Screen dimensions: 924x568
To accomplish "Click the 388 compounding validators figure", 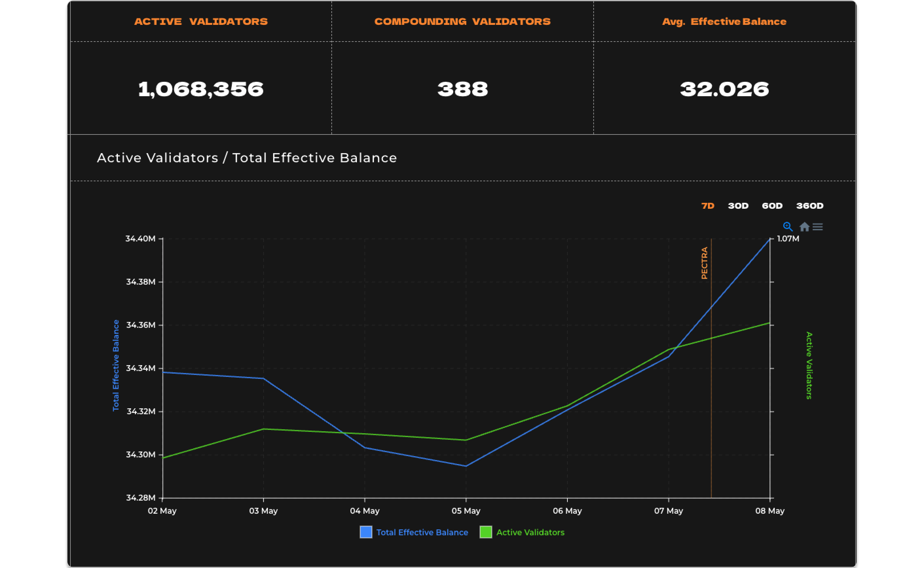I will [462, 89].
